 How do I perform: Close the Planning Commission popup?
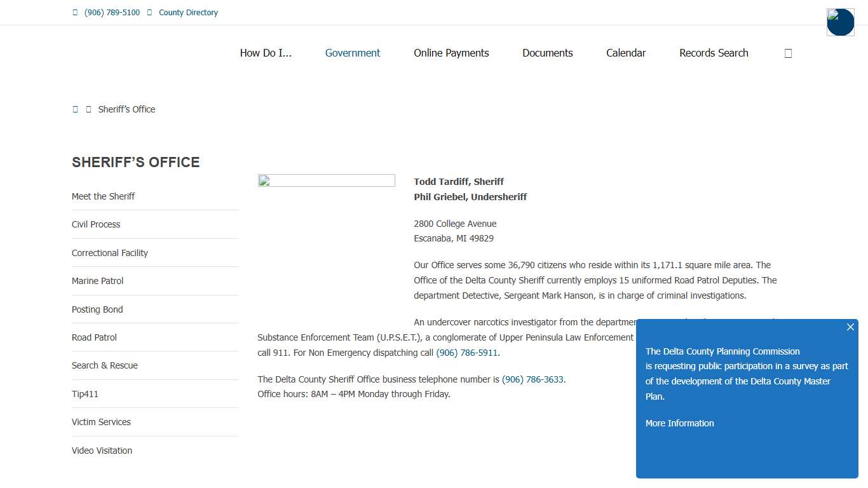(850, 327)
